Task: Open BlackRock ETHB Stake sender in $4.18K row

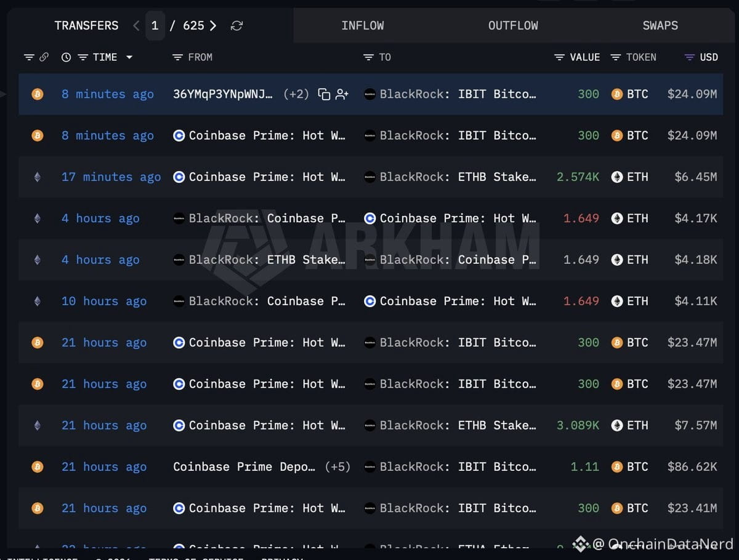Action: 267,260
